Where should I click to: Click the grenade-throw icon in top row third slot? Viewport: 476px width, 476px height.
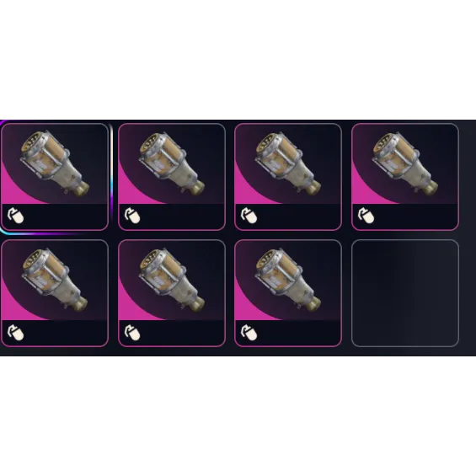point(249,216)
